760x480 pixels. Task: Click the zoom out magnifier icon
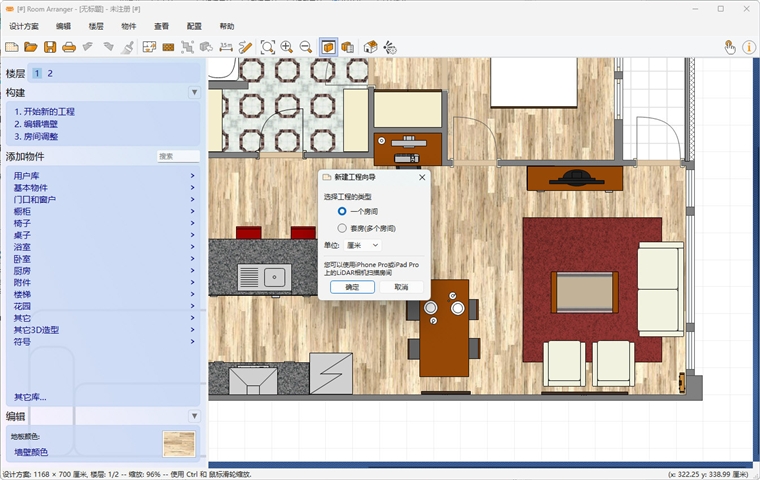(306, 47)
